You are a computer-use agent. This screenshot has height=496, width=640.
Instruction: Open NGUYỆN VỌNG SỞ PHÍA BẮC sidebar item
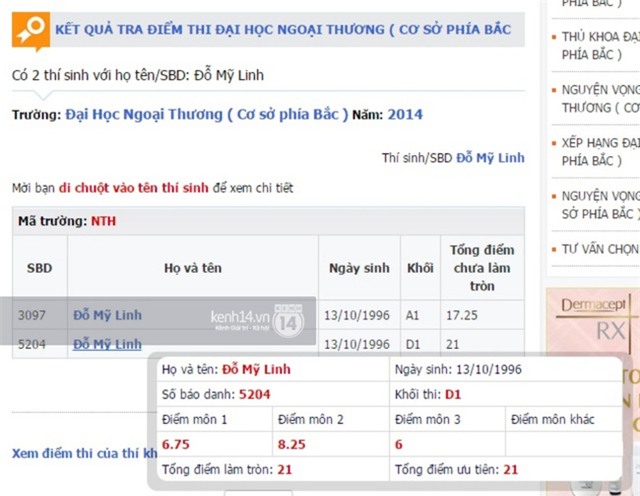(x=599, y=205)
